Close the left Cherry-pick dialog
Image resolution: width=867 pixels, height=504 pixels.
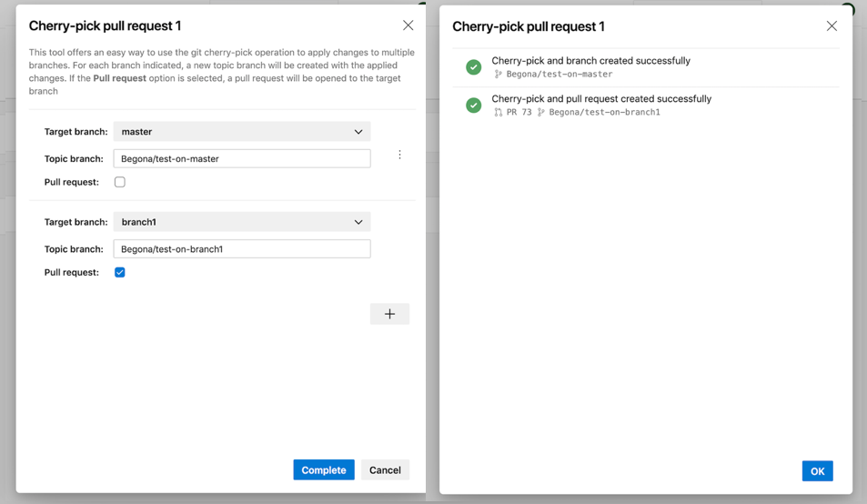(x=408, y=25)
